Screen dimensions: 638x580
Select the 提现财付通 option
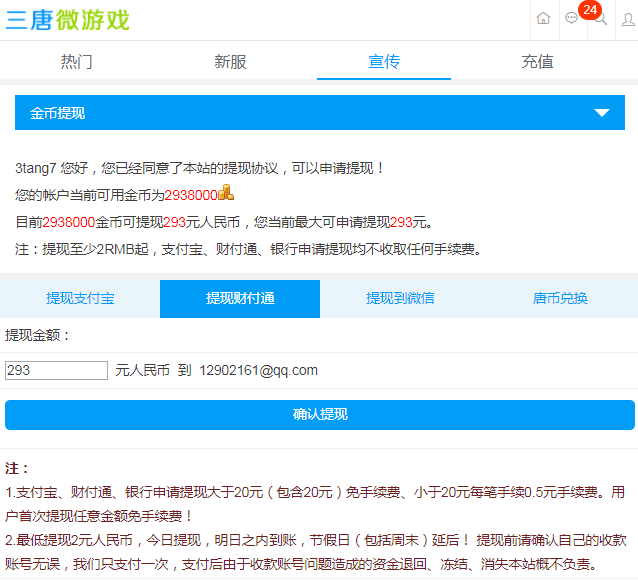240,298
